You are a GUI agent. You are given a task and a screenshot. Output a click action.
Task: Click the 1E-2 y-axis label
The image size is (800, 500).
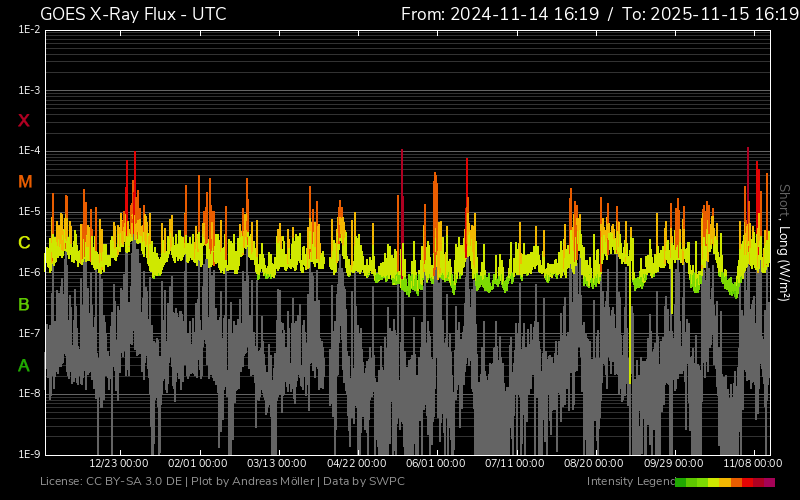29,30
